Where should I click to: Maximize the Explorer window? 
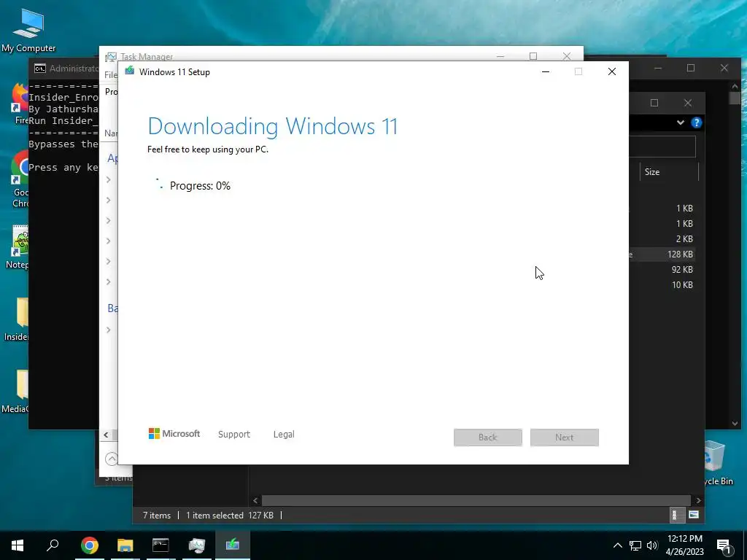click(654, 103)
